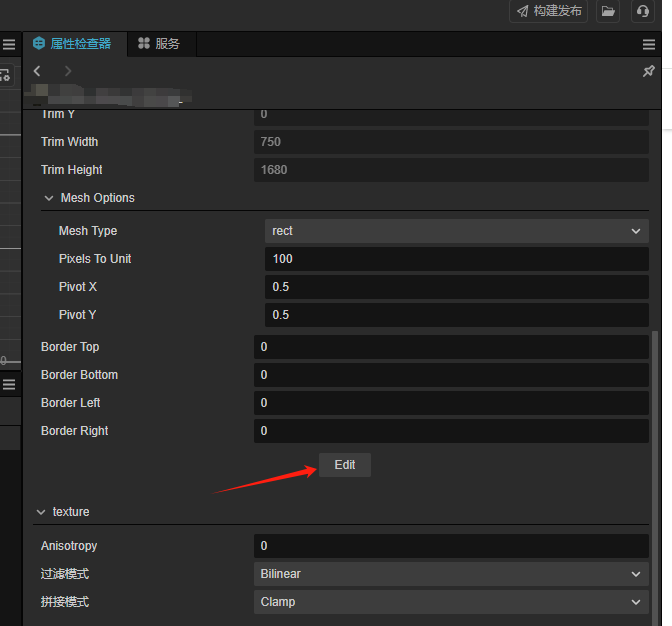Click the Edit button
The image size is (672, 626).
tap(345, 465)
